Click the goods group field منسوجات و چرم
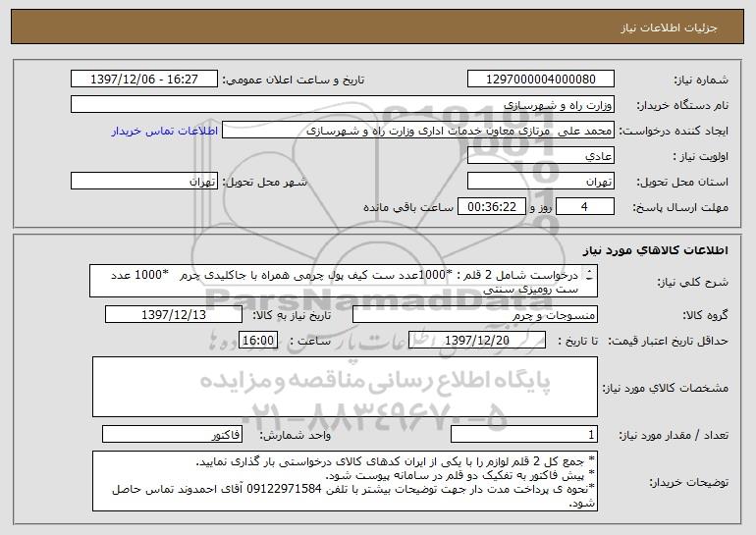The height and width of the screenshot is (535, 756). tap(475, 315)
